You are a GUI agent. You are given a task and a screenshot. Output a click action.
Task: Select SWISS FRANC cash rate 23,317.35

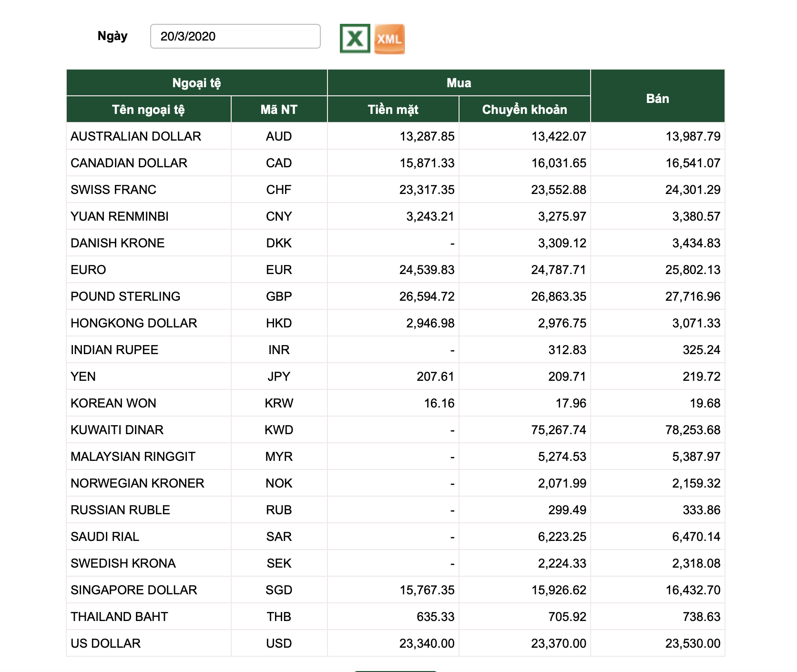click(x=427, y=190)
